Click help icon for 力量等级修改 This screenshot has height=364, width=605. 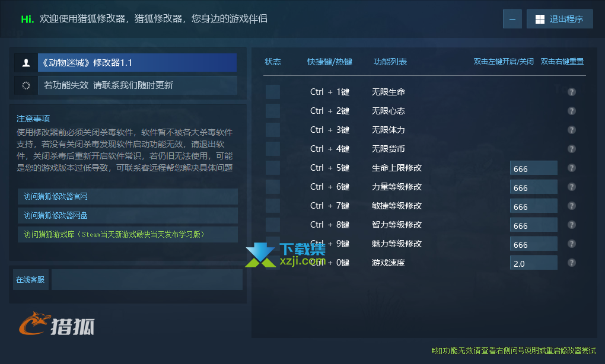click(571, 187)
